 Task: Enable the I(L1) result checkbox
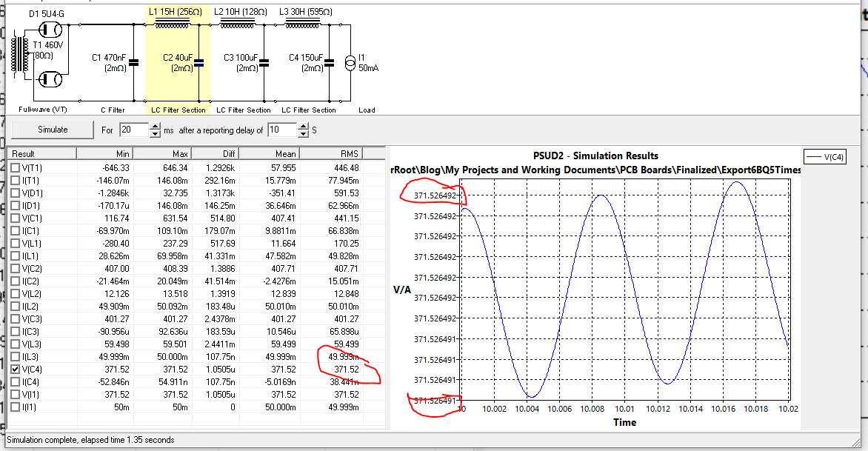[x=15, y=256]
